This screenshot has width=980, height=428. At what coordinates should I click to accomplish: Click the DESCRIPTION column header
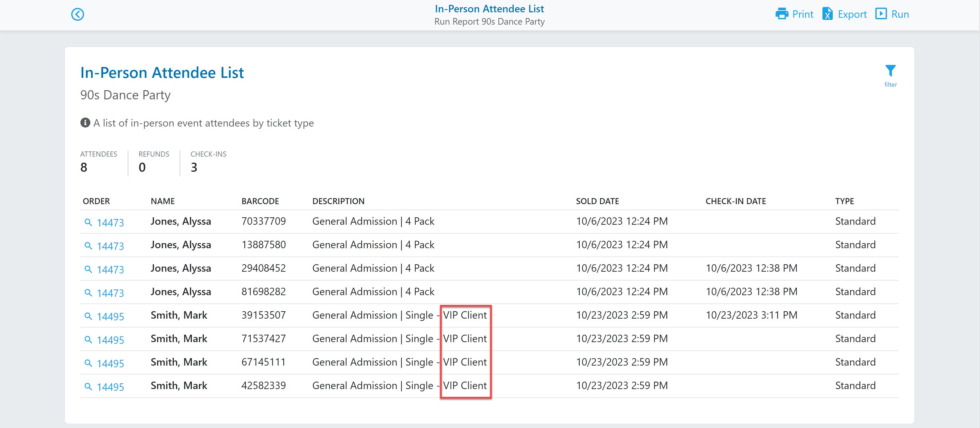click(x=338, y=202)
